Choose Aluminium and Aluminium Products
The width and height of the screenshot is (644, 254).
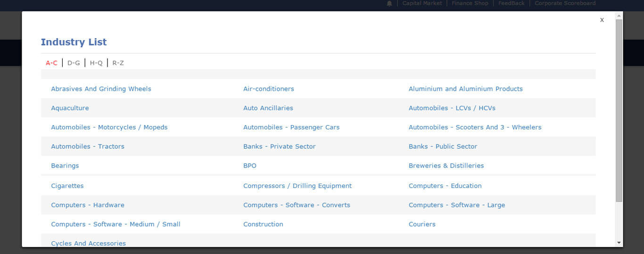465,89
